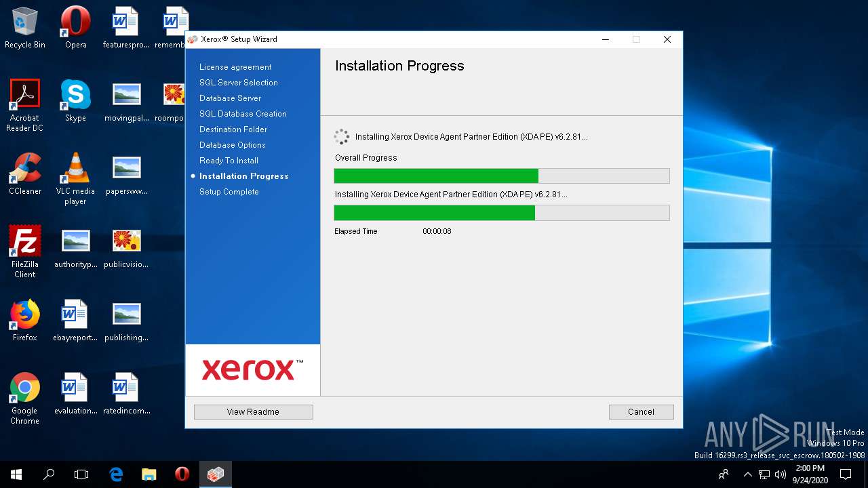Select the ebayreport Word document
The width and height of the screenshot is (868, 488).
75,321
